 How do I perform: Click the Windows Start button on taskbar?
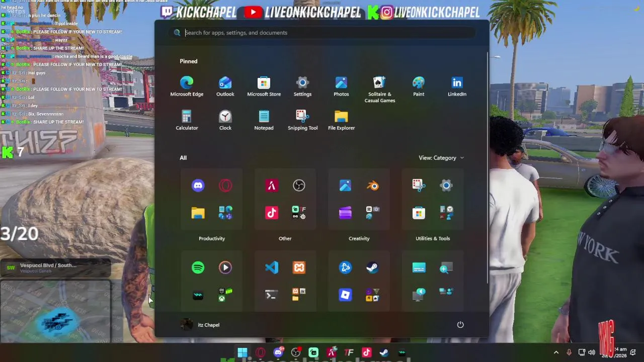coord(243,352)
